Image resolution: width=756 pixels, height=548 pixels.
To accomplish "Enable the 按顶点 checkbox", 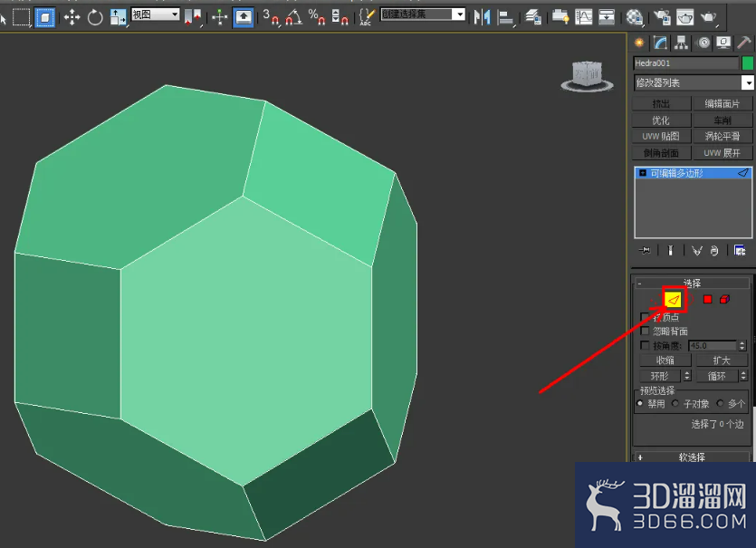I will coord(645,317).
